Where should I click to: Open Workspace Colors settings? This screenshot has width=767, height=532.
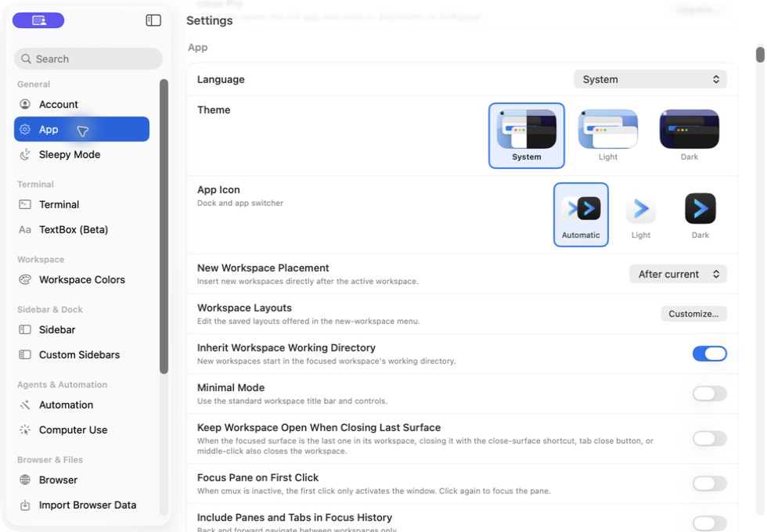point(81,280)
